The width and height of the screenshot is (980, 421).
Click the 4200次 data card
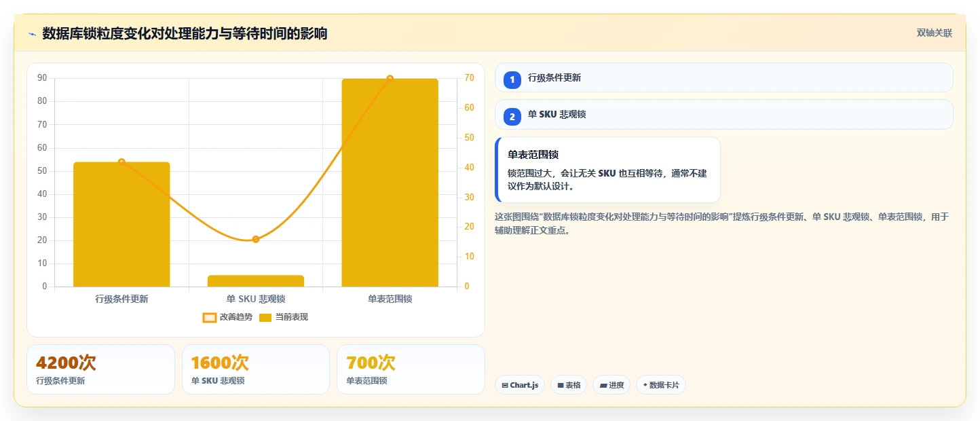[x=100, y=369]
